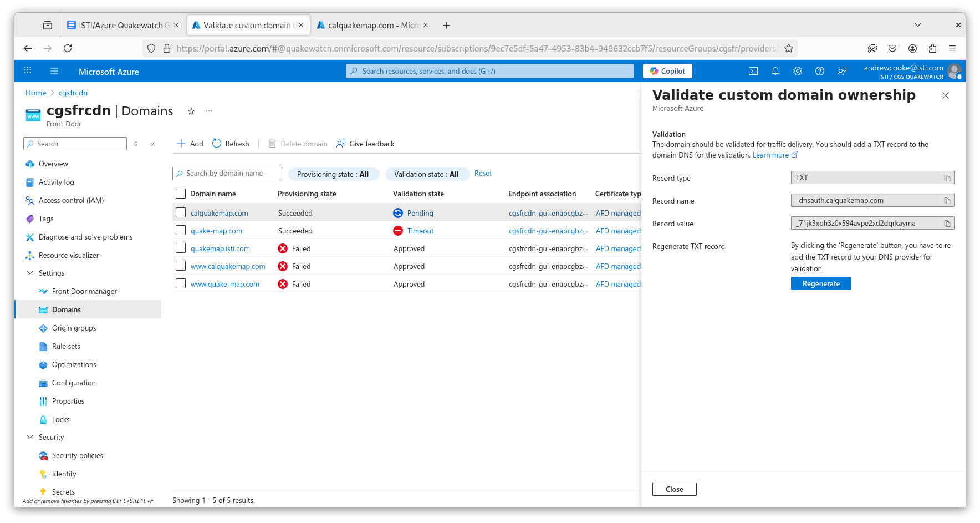This screenshot has width=980, height=523.
Task: Open the browser extensions puzzle icon
Action: click(x=932, y=48)
